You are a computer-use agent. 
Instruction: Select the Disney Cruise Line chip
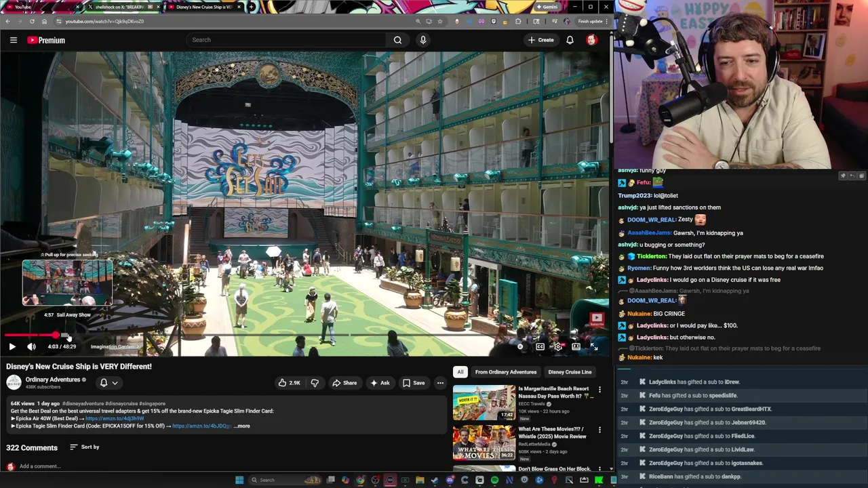click(570, 372)
